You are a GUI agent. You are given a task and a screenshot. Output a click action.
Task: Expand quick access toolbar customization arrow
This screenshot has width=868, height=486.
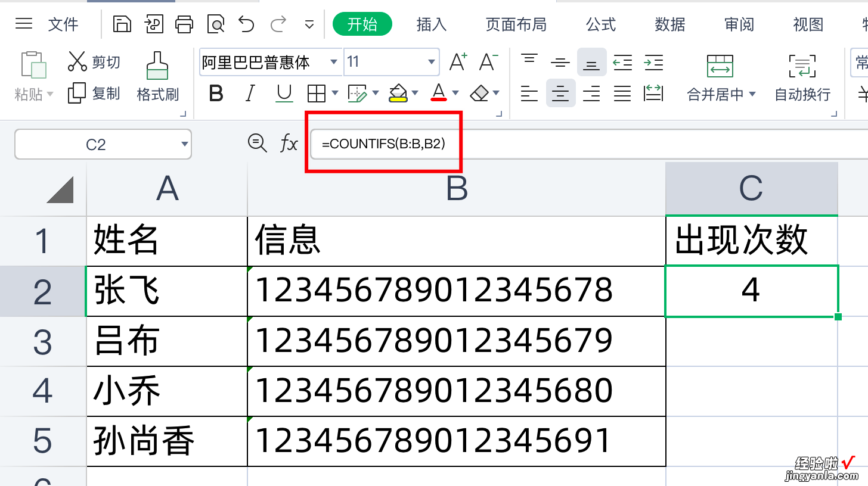tap(309, 24)
